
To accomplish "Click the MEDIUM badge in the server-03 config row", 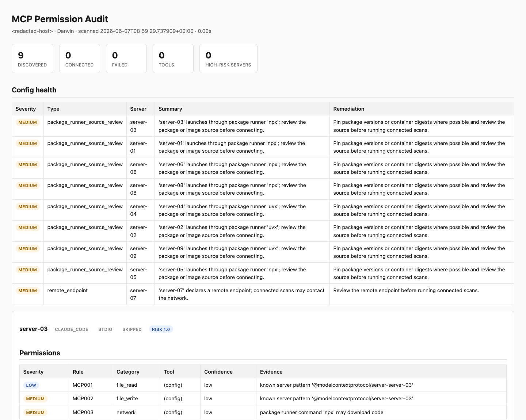I will coord(28,122).
